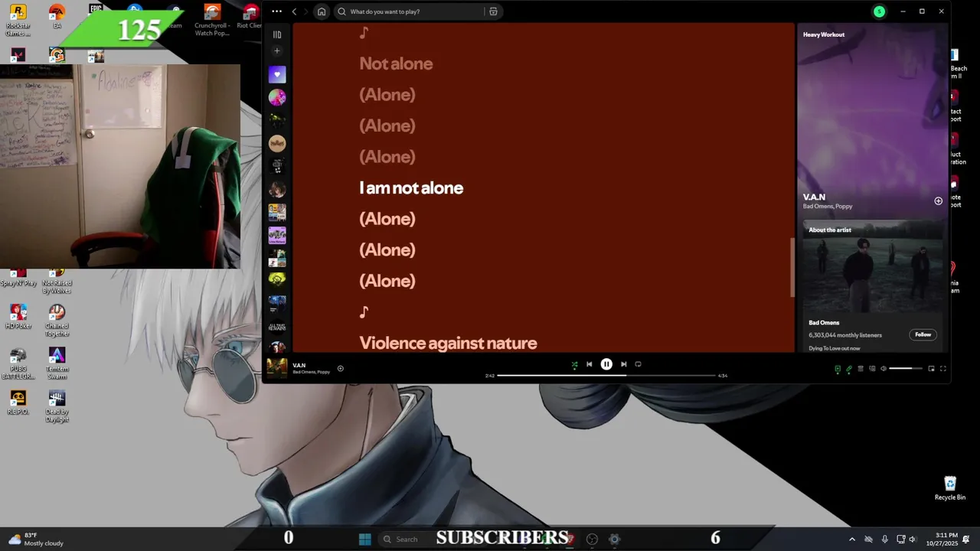The image size is (980, 551).
Task: Show hidden system tray icons
Action: 851,539
